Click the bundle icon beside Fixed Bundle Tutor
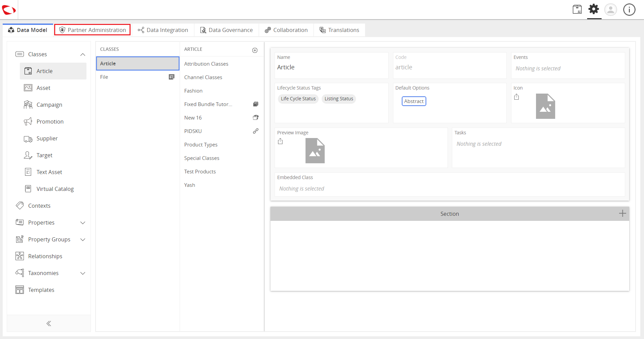 pyautogui.click(x=256, y=104)
